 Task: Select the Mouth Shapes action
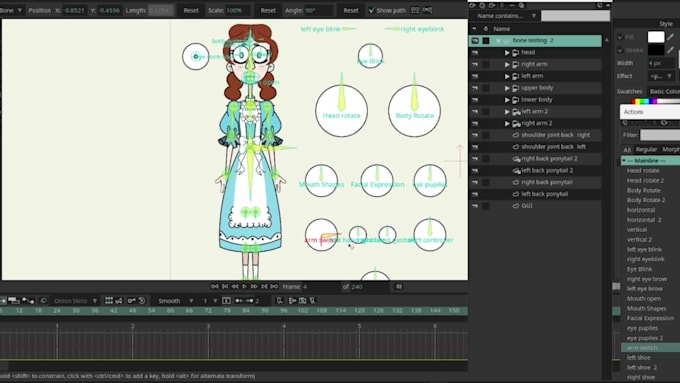[x=646, y=308]
